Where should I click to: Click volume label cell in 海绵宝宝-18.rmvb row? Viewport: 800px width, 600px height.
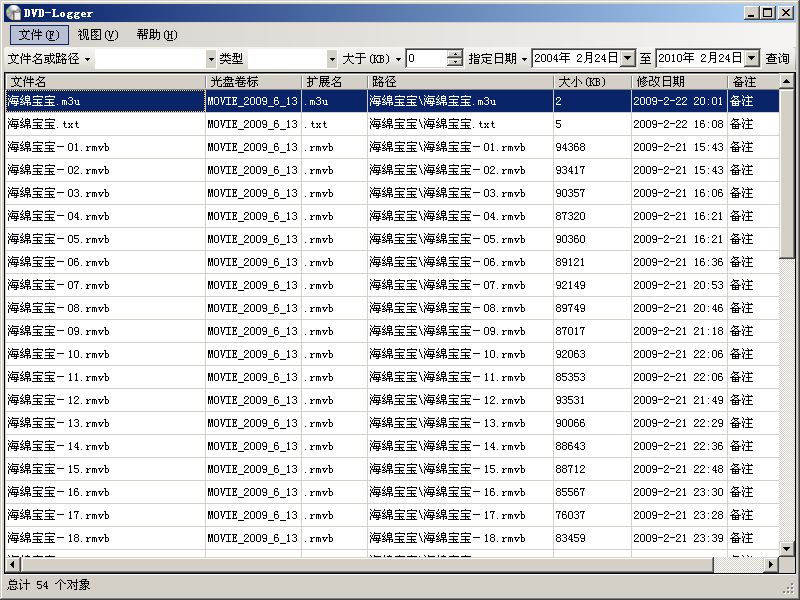click(x=253, y=538)
